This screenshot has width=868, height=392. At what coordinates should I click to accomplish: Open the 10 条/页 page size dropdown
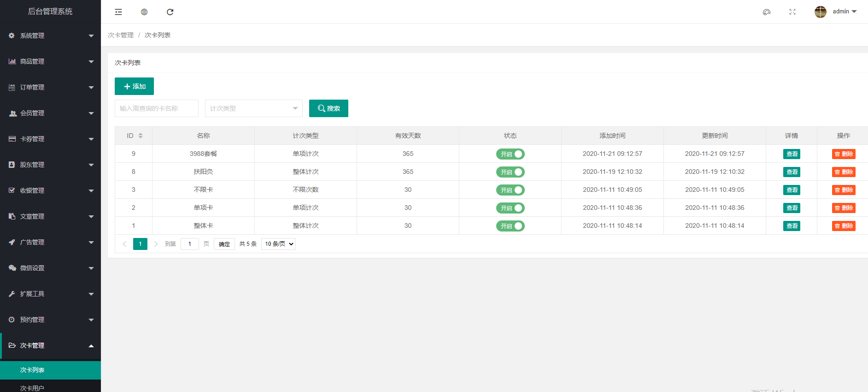tap(278, 244)
